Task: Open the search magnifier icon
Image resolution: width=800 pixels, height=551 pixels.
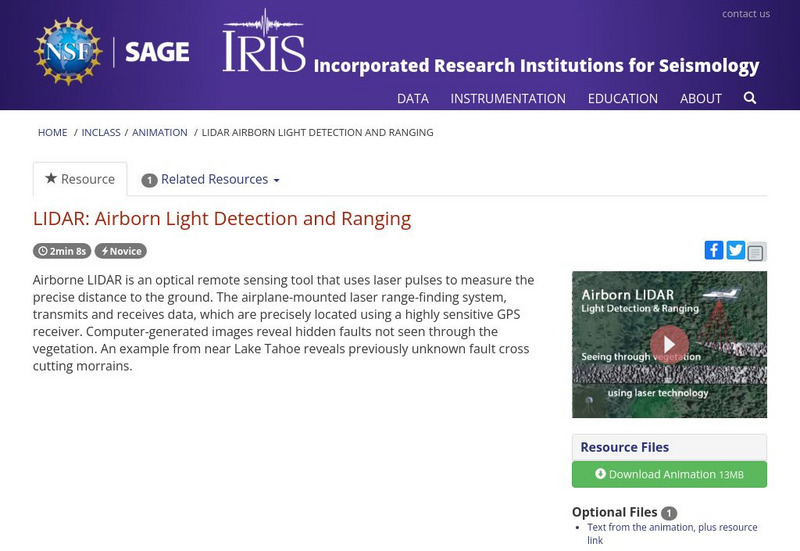Action: point(749,98)
